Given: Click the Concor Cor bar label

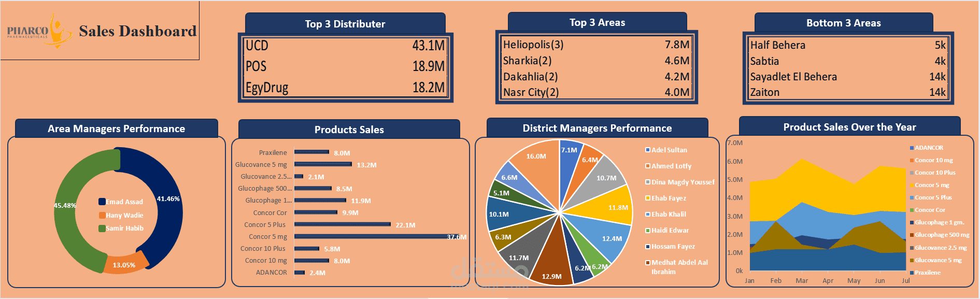Looking at the screenshot, I should (270, 212).
